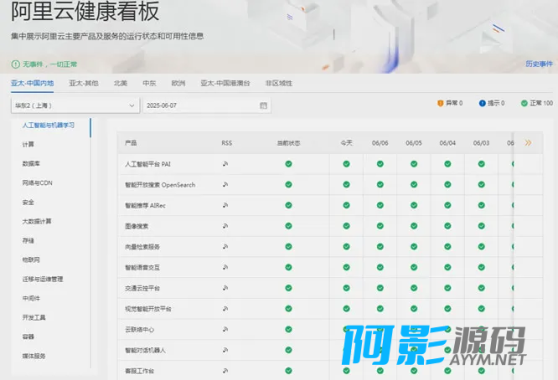Click the blue 提示 info icon
558x380 pixels.
point(482,103)
